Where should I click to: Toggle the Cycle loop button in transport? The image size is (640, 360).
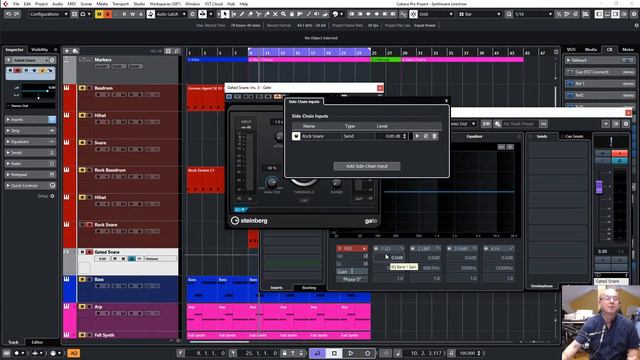(317, 353)
